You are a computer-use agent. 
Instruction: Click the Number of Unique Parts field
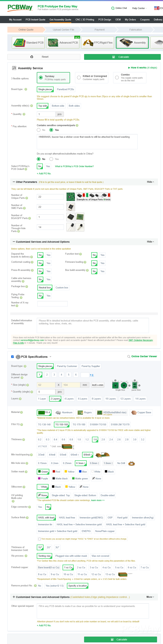(x=50, y=197)
